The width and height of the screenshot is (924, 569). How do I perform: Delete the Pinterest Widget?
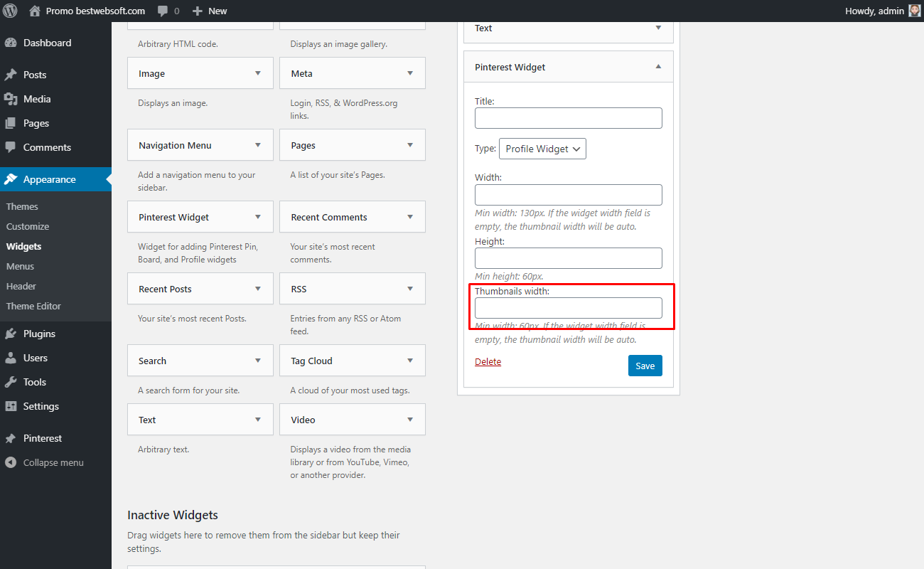(488, 361)
